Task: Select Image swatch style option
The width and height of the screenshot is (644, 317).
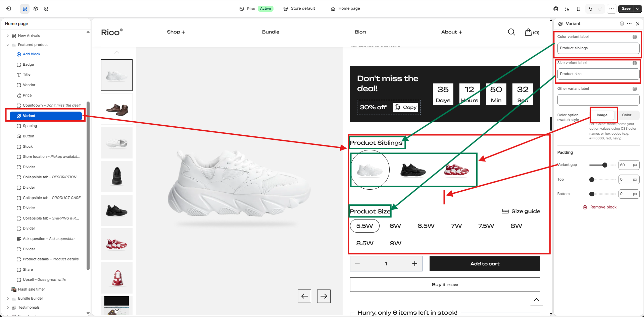Action: 602,115
